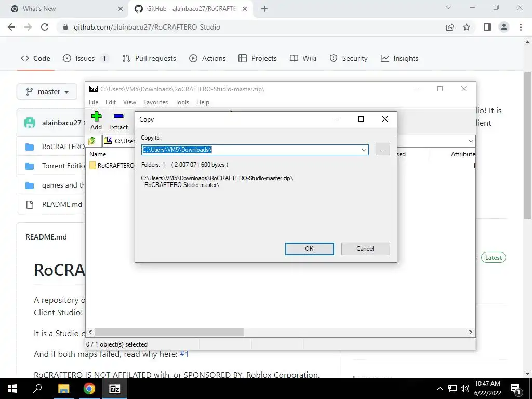Screen dimensions: 532x399
Task: Expand the Copy to path dropdown
Action: click(364, 150)
